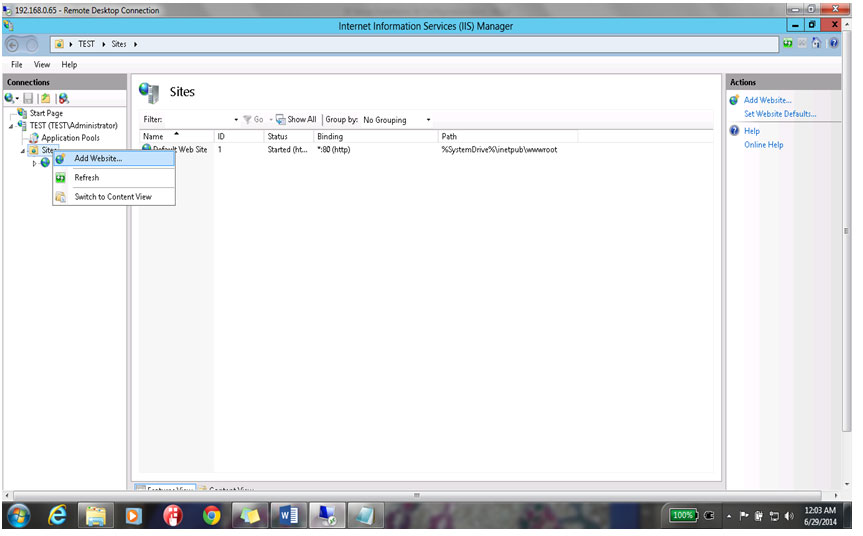Open the Go button dropdown arrow
Image resolution: width=863 pixels, height=536 pixels.
tap(271, 119)
